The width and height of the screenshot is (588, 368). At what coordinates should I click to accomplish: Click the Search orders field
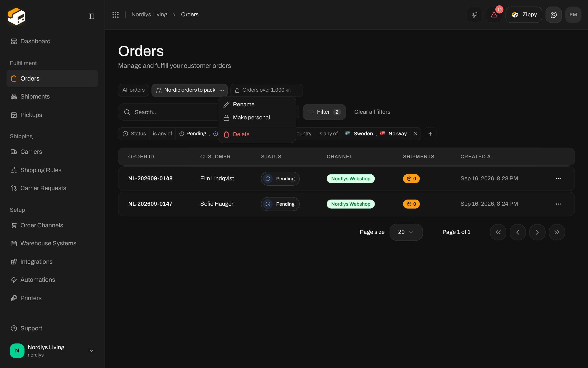point(168,112)
